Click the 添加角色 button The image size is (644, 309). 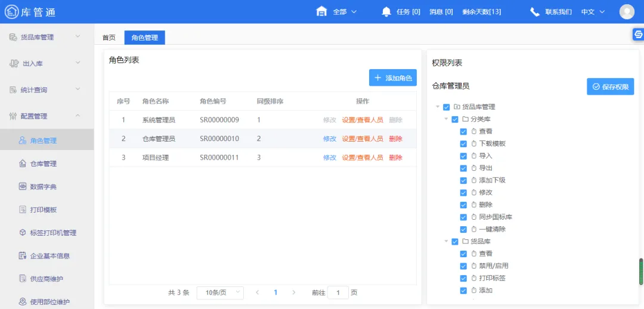click(392, 78)
